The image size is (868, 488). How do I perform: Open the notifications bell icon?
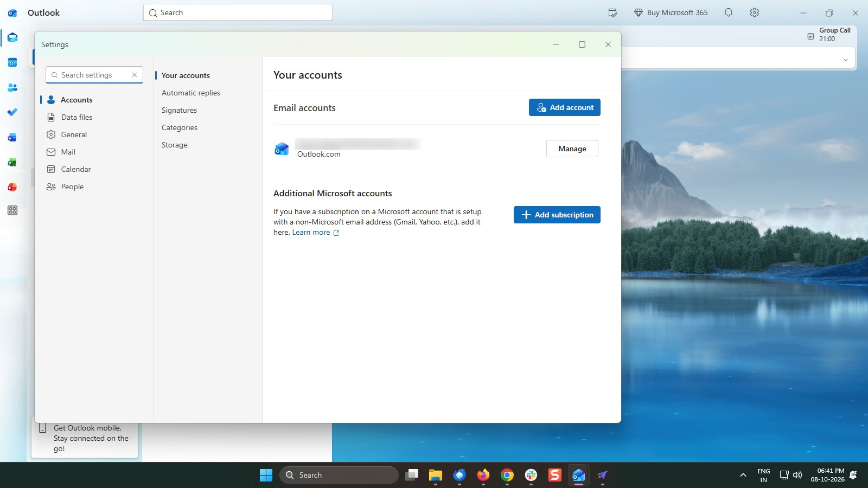729,12
